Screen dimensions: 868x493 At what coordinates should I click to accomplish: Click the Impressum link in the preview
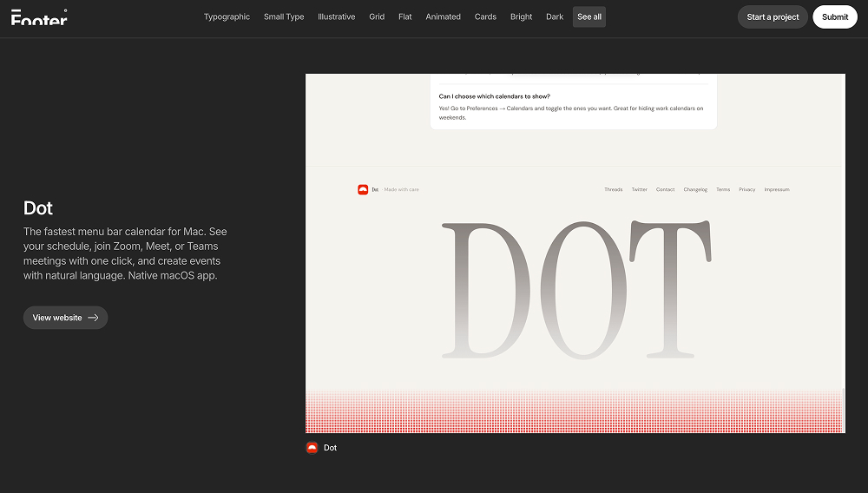click(777, 190)
